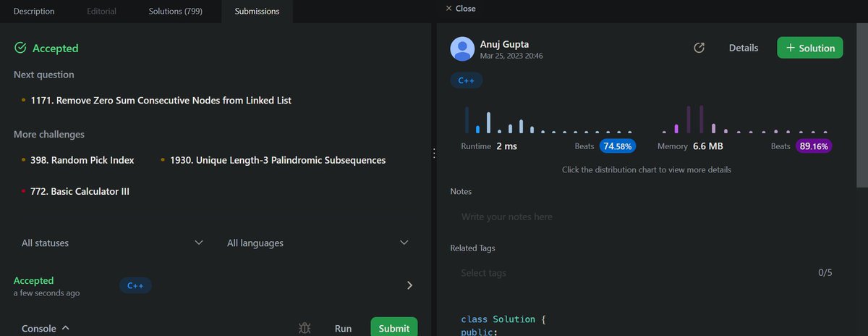This screenshot has width=868, height=336.
Task: Click the C++ language badge in submission details
Action: coord(467,81)
